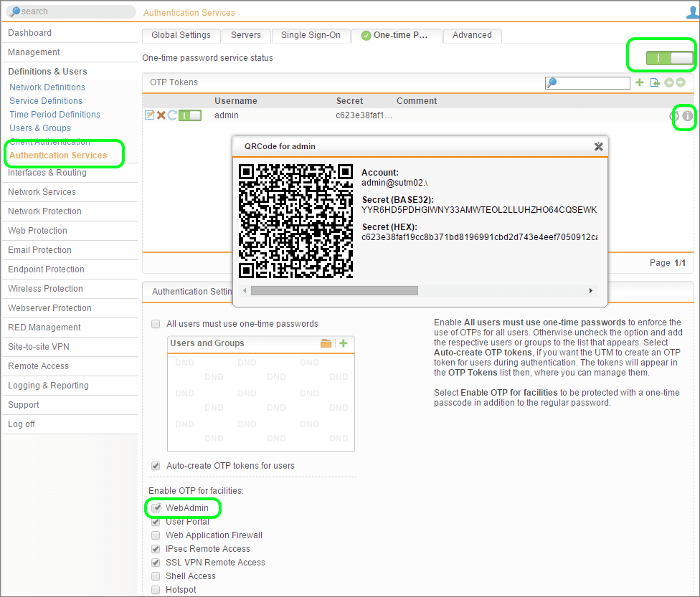
Task: Uncheck Auto-create OTP tokens for users
Action: [x=156, y=466]
